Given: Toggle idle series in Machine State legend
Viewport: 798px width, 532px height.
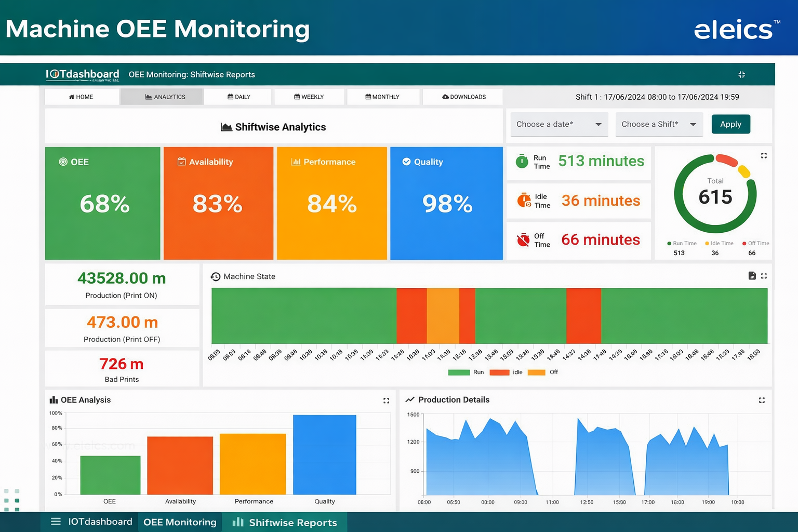Looking at the screenshot, I should (x=507, y=373).
